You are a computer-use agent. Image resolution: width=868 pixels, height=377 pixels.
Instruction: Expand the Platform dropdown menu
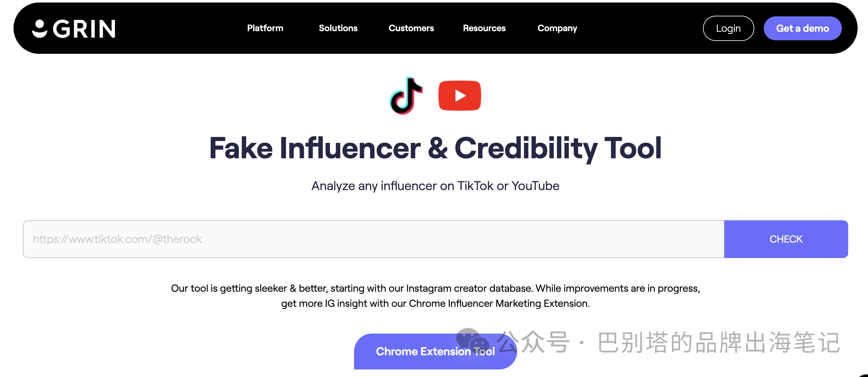[265, 28]
